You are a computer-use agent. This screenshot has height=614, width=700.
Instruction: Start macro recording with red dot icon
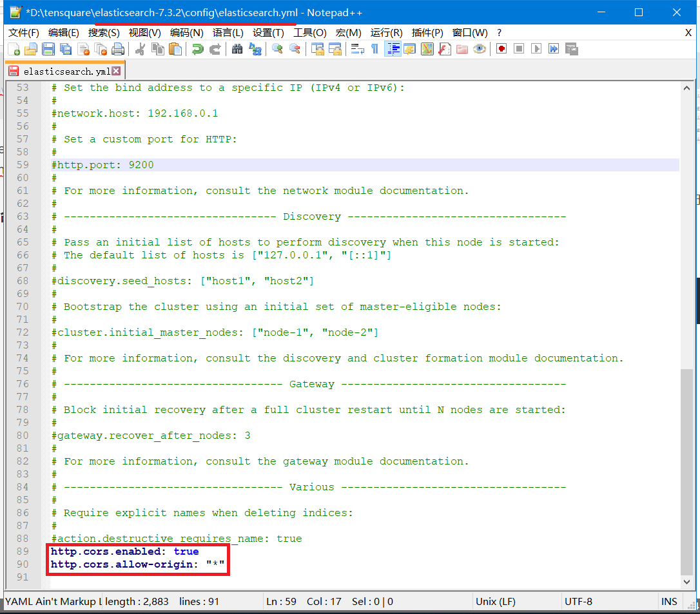click(501, 49)
